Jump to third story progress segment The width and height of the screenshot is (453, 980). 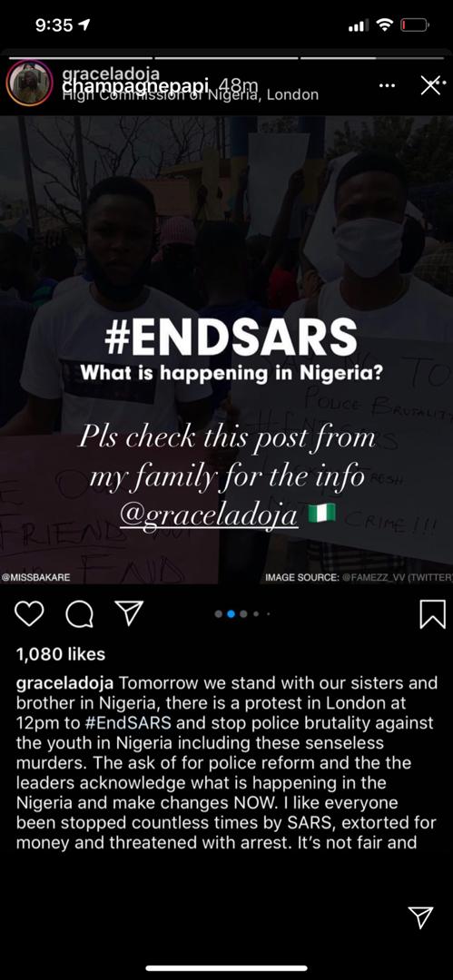pyautogui.click(x=373, y=57)
